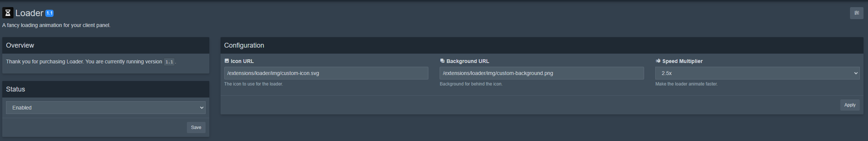Click the Icon URL label text
The width and height of the screenshot is (868, 141).
pyautogui.click(x=242, y=61)
